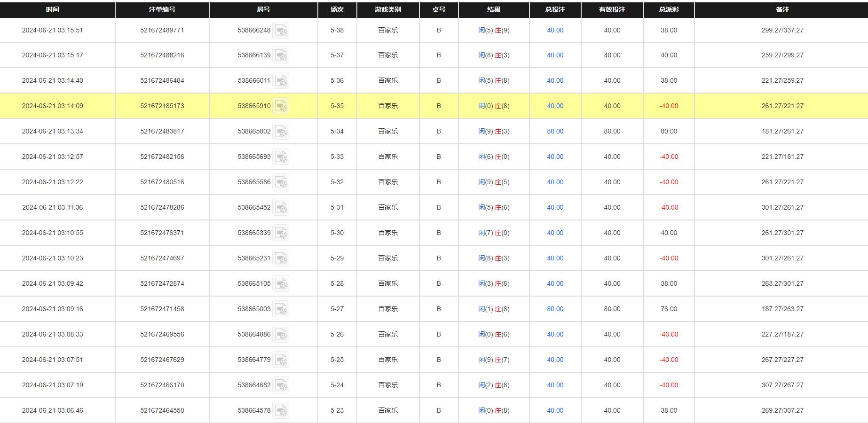
Task: View the video for round 538665693
Action: click(282, 157)
